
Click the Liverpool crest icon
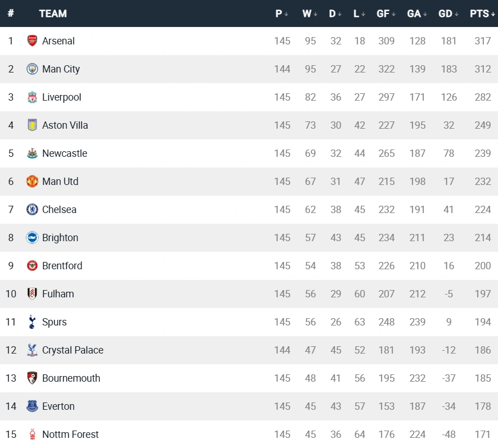(x=32, y=97)
